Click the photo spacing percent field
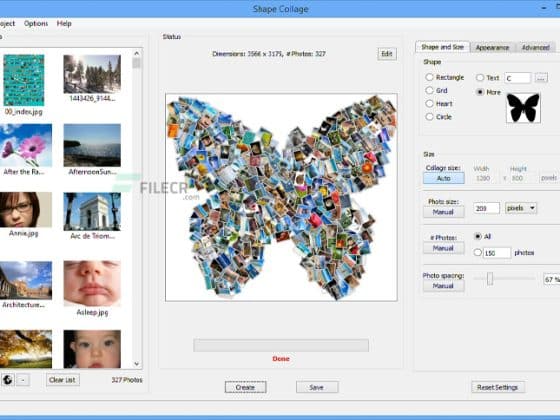The image size is (560, 420). click(x=551, y=279)
